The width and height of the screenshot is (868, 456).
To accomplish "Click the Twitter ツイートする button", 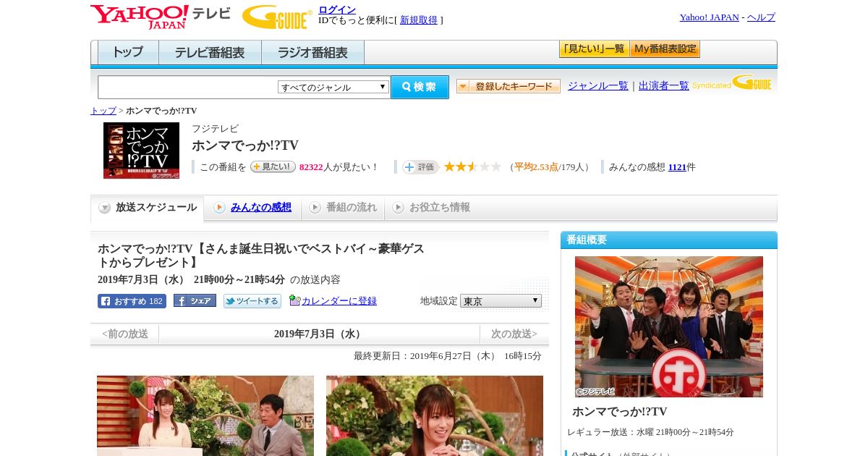I will tap(252, 301).
